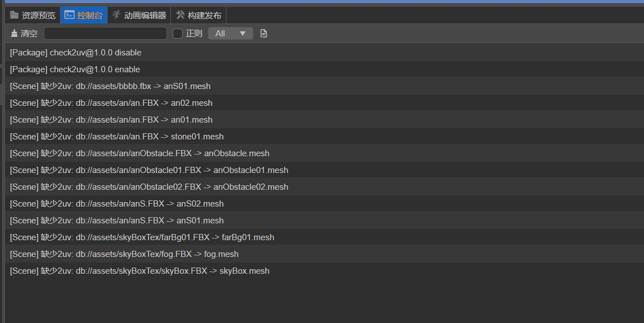Open the 构建发布 build tab

[199, 15]
